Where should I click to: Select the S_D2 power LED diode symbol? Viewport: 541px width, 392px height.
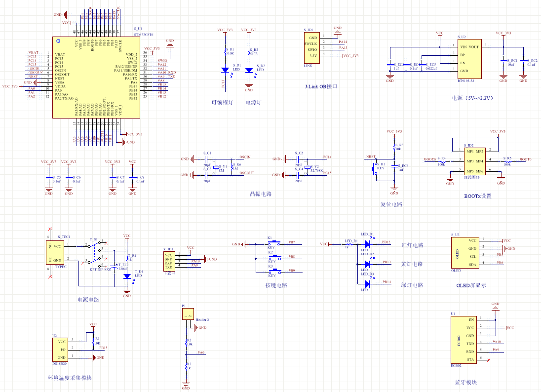(249, 70)
